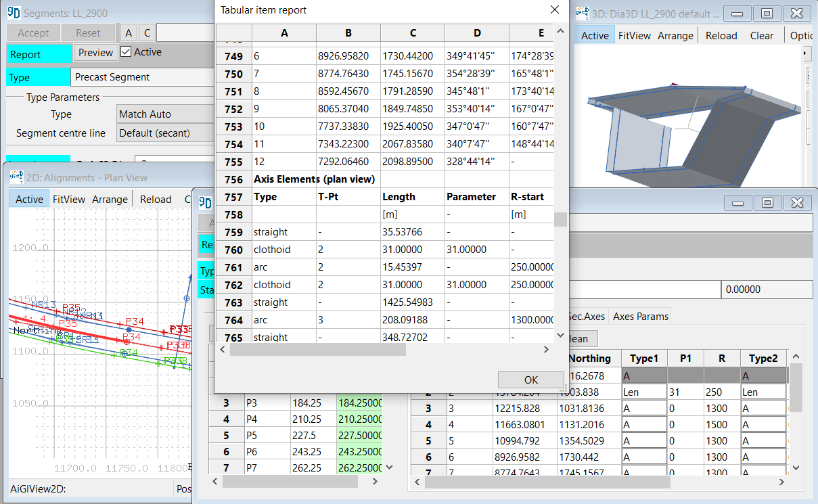Viewport: 818px width, 504px height.
Task: Close the Tabular item report dialog
Action: [x=555, y=9]
